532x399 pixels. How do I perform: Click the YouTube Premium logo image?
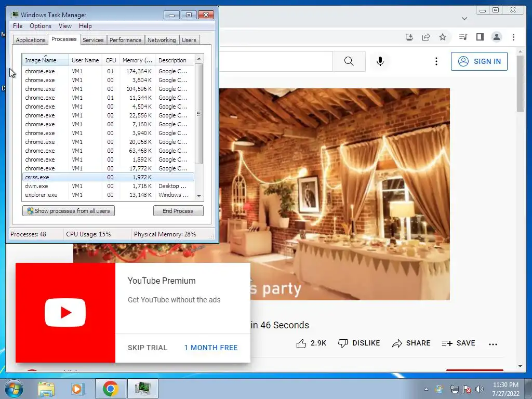coord(65,312)
